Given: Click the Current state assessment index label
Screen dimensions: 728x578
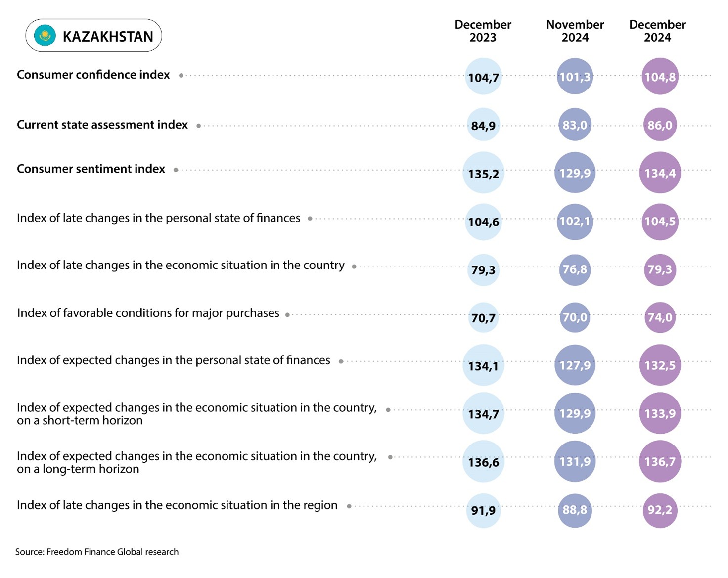Looking at the screenshot, I should (x=102, y=125).
